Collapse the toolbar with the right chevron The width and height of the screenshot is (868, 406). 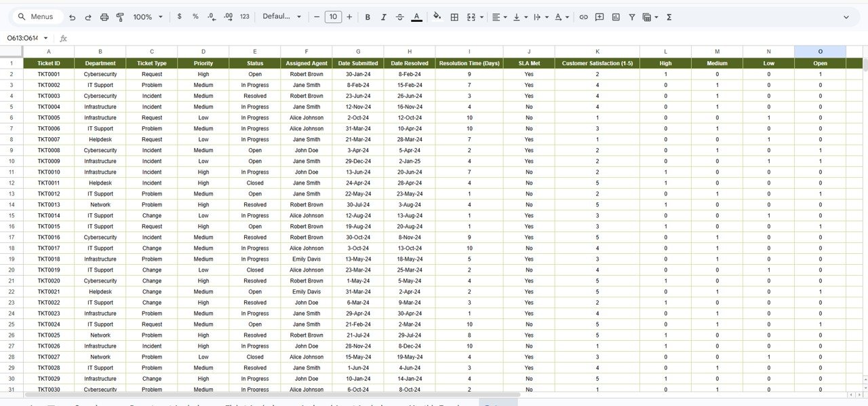click(x=847, y=16)
